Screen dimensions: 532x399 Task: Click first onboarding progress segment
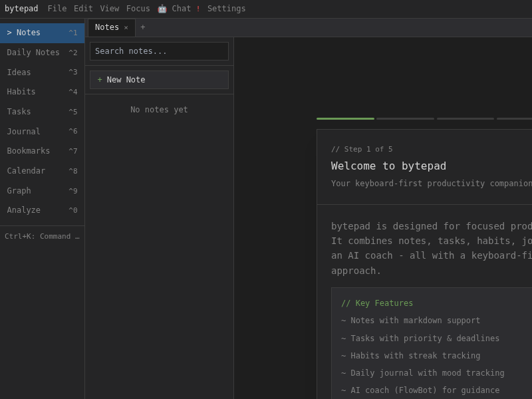tap(345, 119)
